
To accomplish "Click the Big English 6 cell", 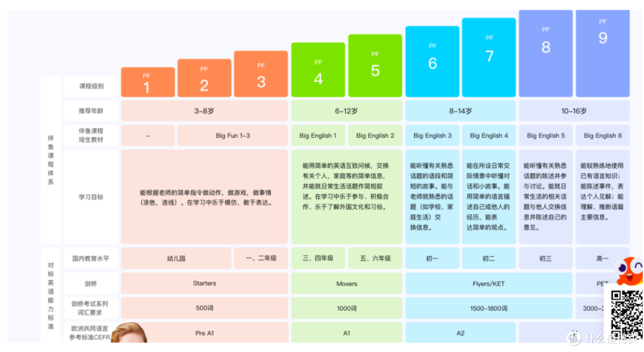I will point(602,135).
